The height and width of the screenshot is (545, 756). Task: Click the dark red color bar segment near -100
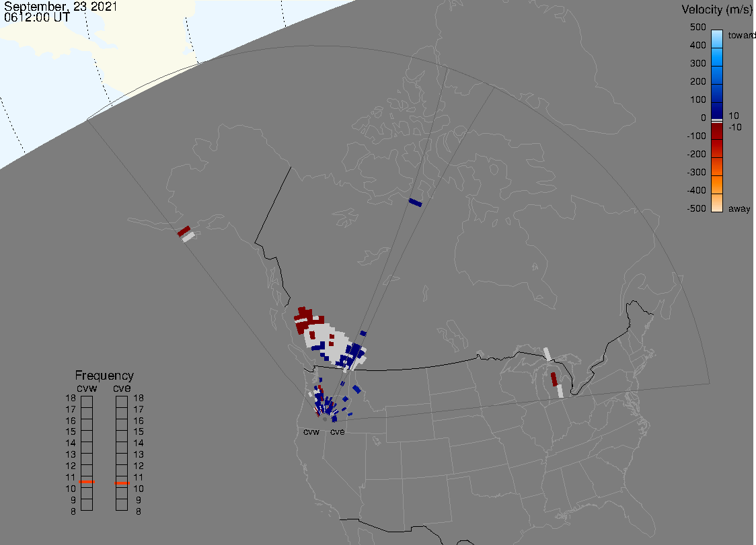[717, 131]
